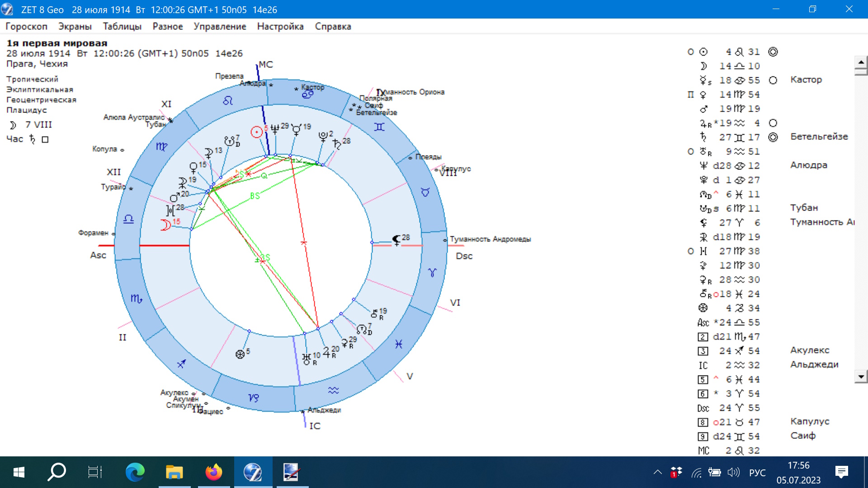Image resolution: width=868 pixels, height=488 pixels.
Task: Click the Плацидус house system label
Action: pos(26,110)
